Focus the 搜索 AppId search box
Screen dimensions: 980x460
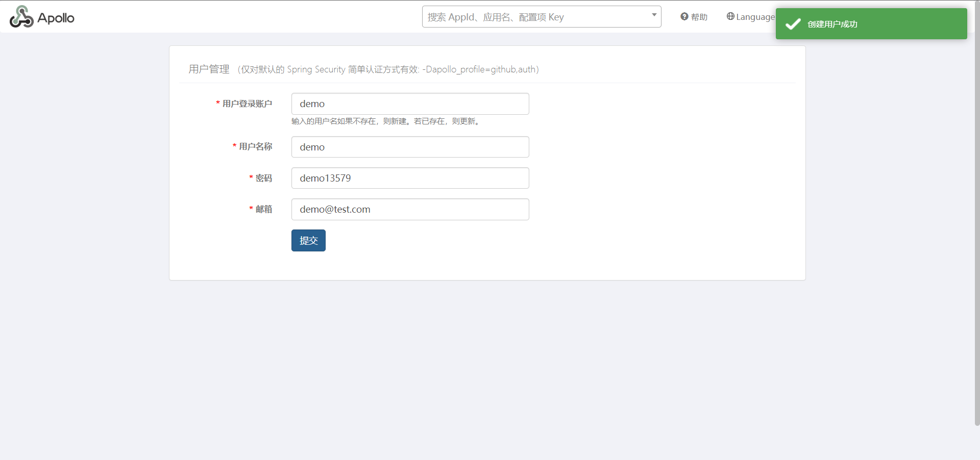click(536, 17)
